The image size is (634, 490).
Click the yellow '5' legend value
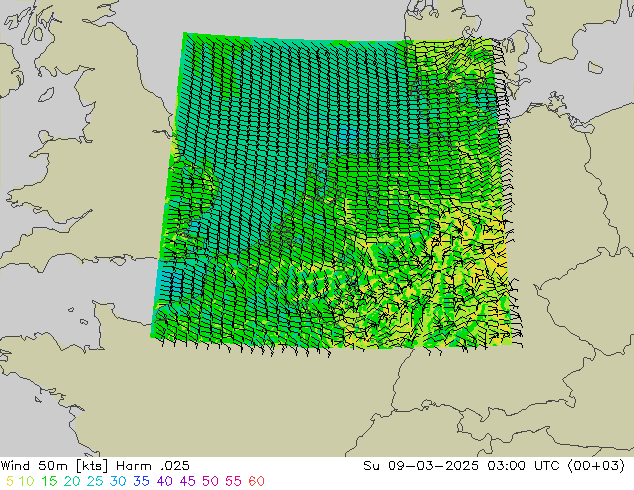pyautogui.click(x=10, y=481)
